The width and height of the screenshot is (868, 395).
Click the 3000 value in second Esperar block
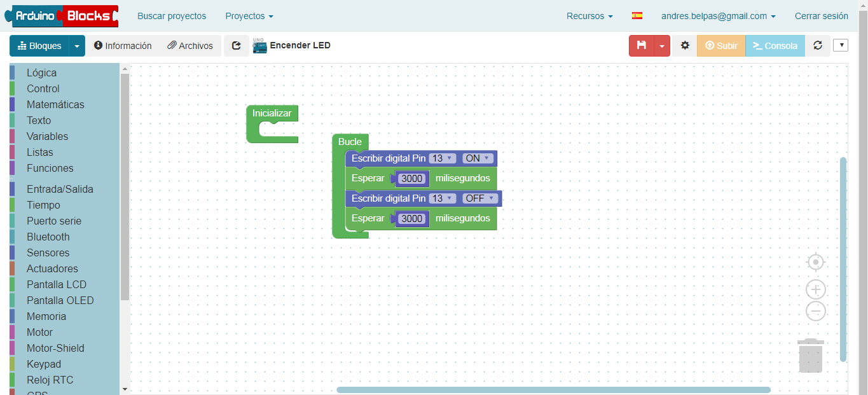(412, 219)
